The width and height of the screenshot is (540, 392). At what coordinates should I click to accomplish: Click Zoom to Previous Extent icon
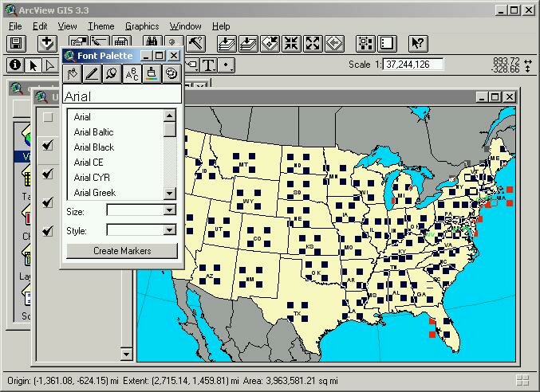point(334,44)
